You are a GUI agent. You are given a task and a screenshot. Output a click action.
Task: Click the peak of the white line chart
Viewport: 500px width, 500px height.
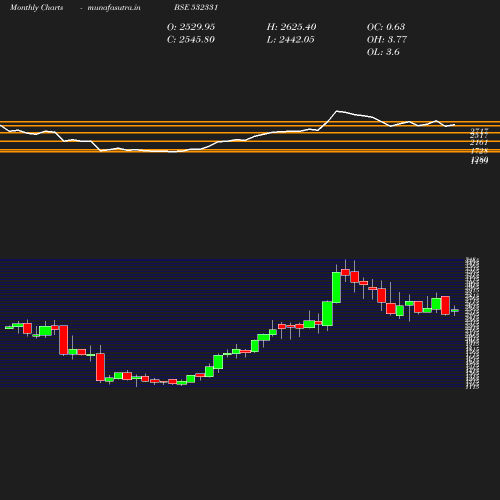pos(337,111)
